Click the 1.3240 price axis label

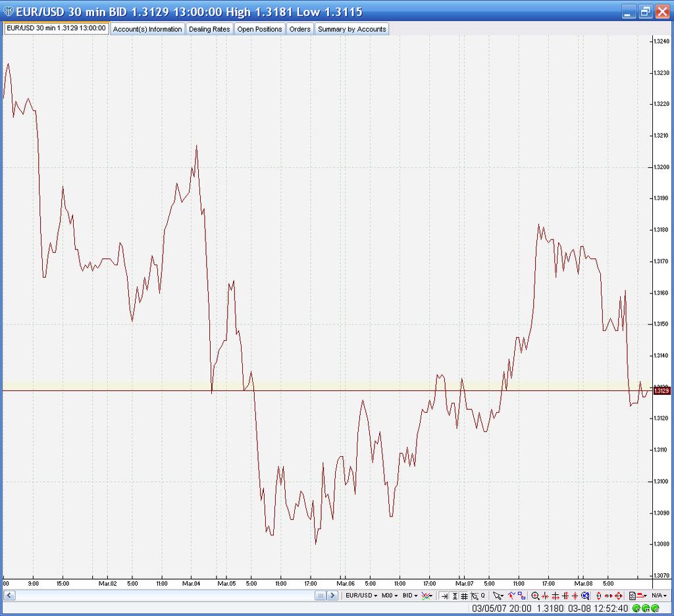661,41
